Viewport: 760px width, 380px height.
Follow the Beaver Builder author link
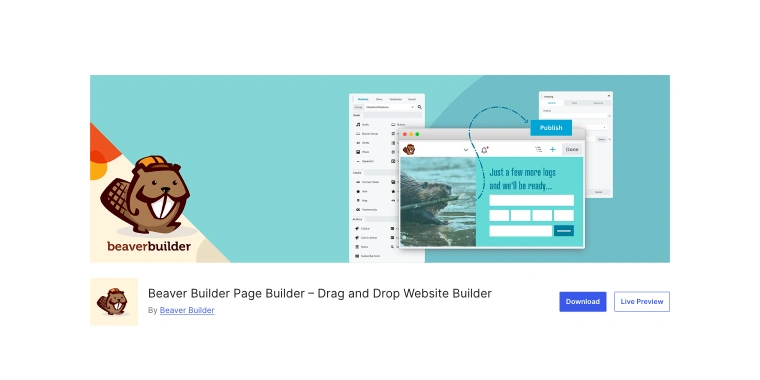click(x=187, y=310)
